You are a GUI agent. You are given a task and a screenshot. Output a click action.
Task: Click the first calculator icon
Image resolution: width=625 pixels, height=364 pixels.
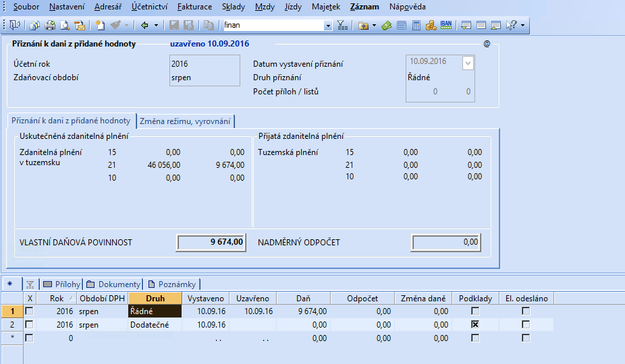point(402,26)
